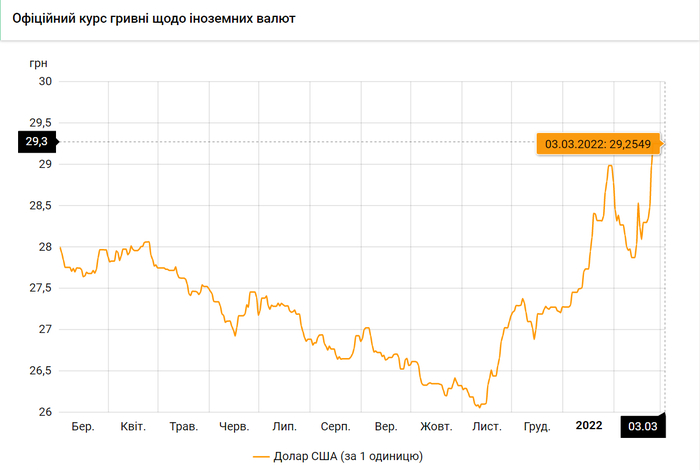Click the bold 2022 year label
The width and height of the screenshot is (700, 470).
point(589,426)
